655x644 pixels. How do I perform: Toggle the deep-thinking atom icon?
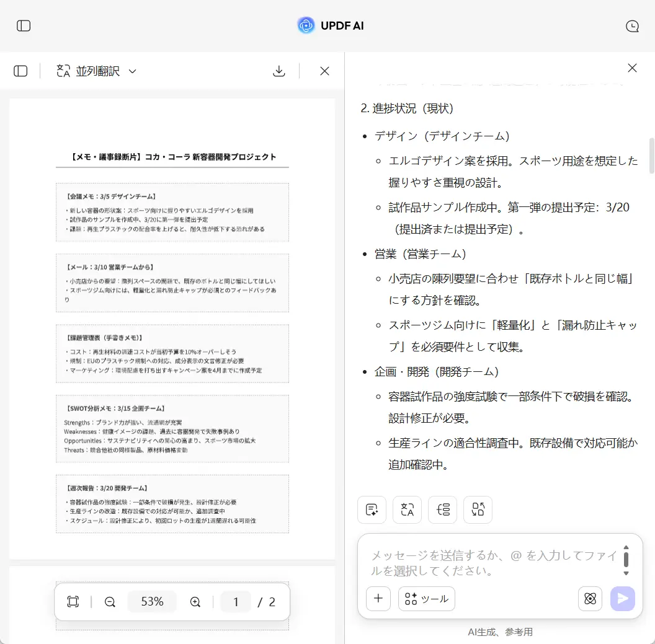[590, 599]
